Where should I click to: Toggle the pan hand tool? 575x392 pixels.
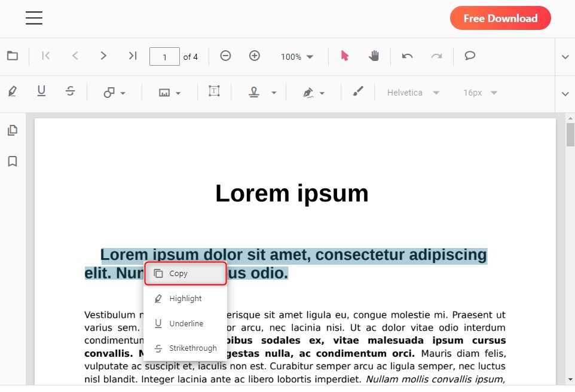374,56
